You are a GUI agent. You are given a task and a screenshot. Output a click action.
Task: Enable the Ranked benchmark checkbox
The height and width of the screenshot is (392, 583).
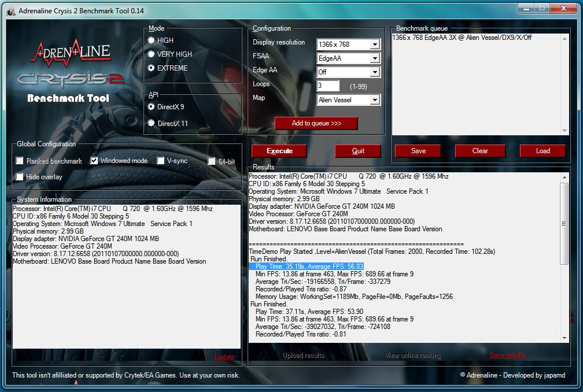click(19, 161)
